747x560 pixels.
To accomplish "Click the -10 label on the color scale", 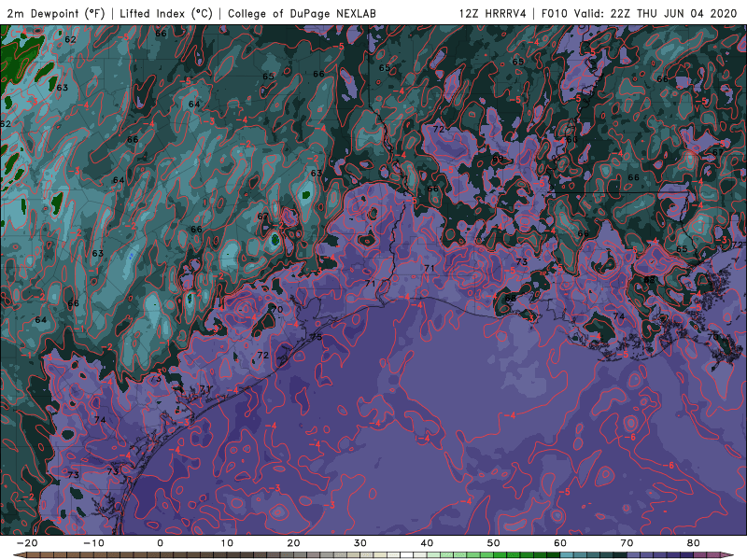I will (93, 543).
